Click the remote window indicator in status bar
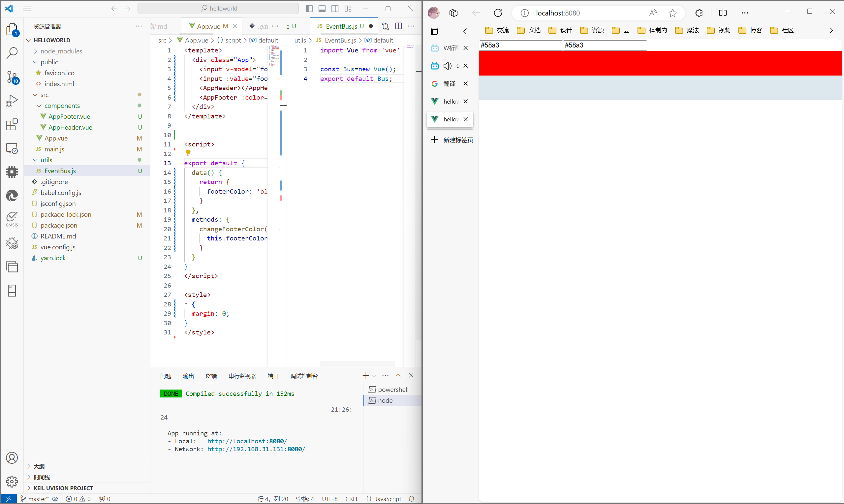844x504 pixels. point(8,499)
